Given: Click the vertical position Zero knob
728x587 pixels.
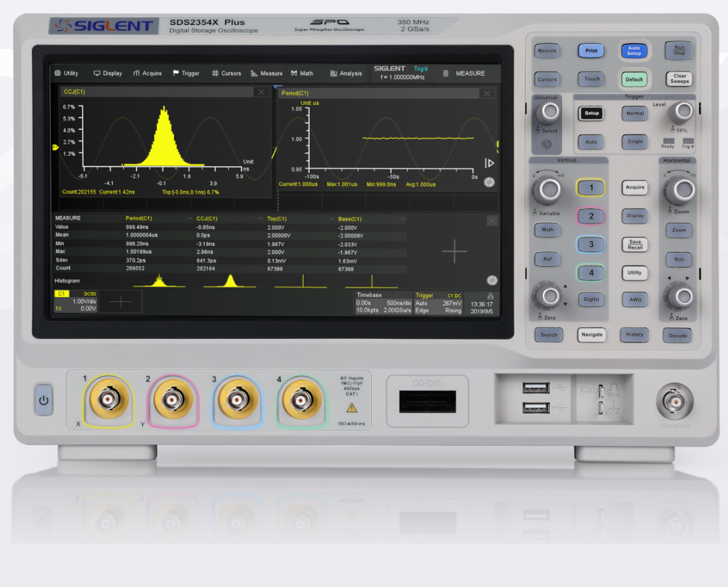Looking at the screenshot, I should [549, 296].
